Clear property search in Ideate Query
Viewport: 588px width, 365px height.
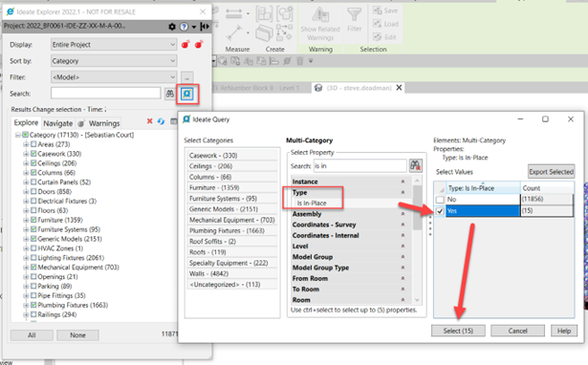pos(415,165)
